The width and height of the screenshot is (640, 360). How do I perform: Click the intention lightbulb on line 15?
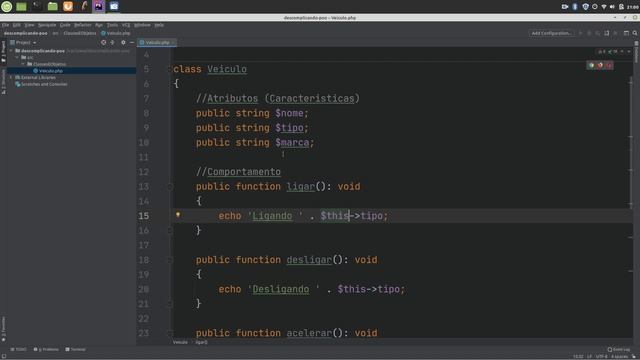coord(178,215)
